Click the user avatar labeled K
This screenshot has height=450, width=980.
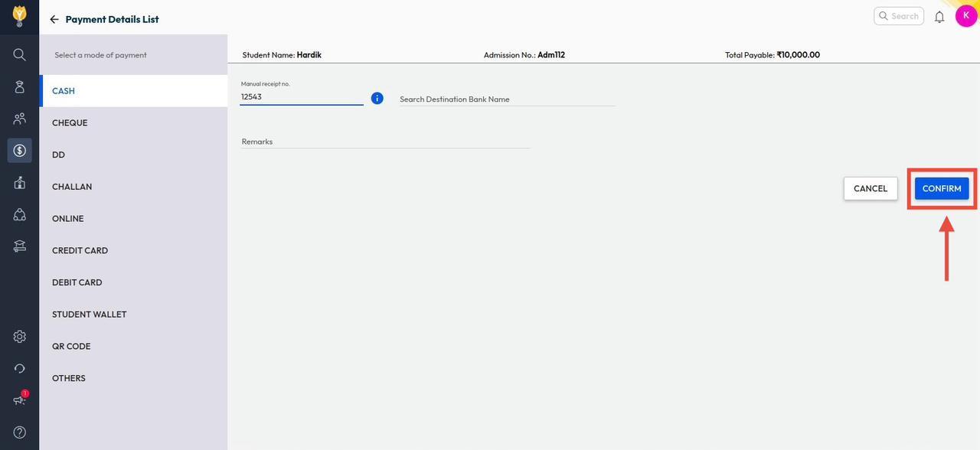965,16
